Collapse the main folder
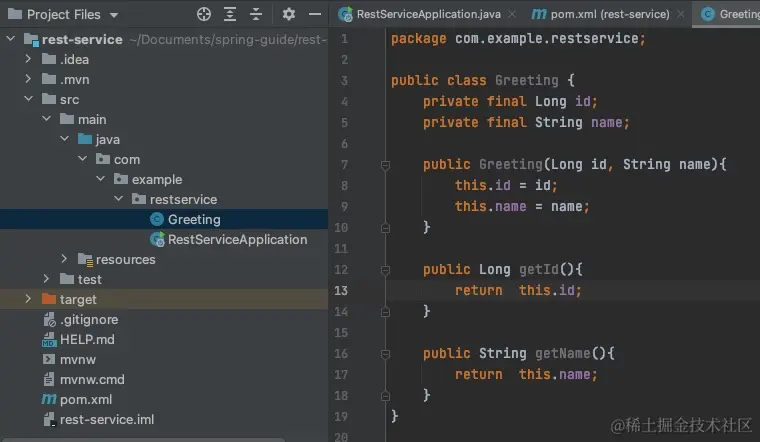The width and height of the screenshot is (760, 442). click(46, 119)
